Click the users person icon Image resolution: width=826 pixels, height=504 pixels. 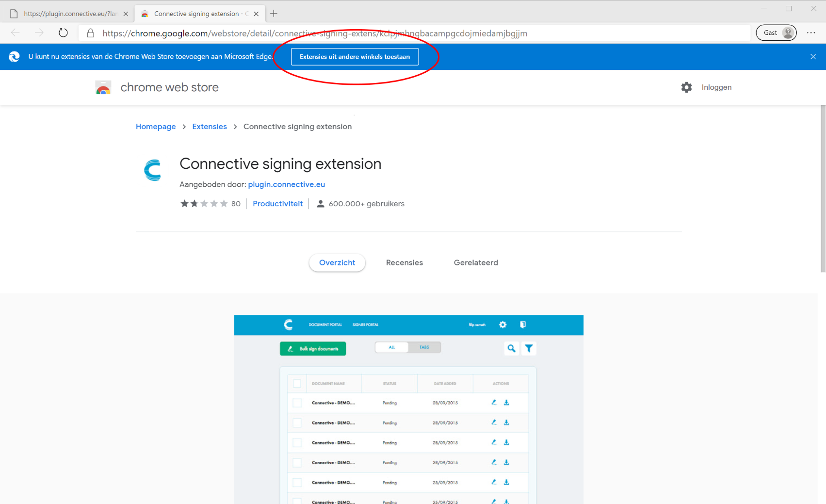(x=320, y=204)
